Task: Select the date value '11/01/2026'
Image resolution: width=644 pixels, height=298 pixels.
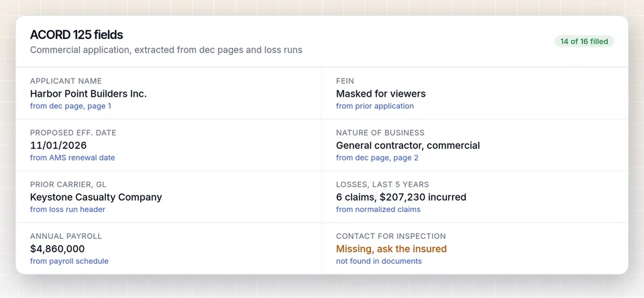Action: pyautogui.click(x=58, y=146)
